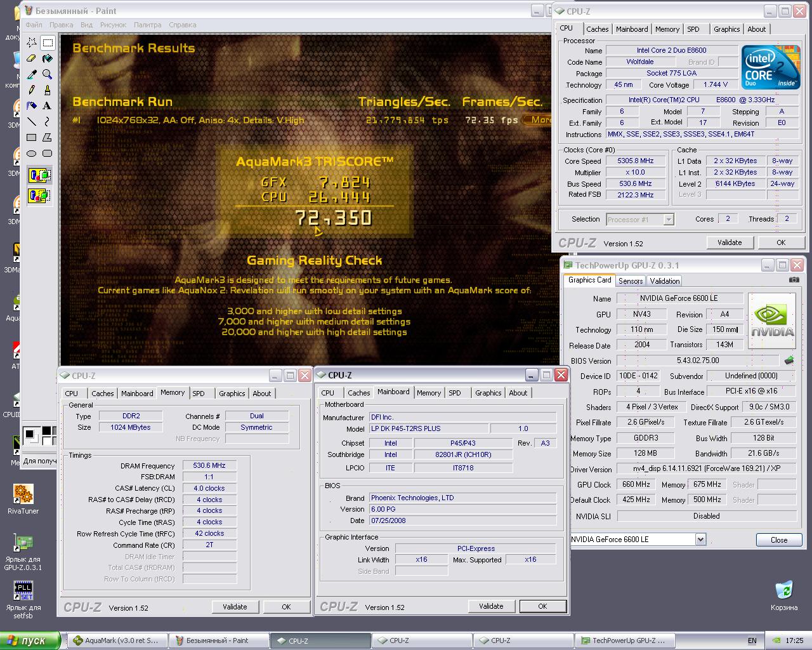This screenshot has height=650, width=812.
Task: Click the motherboard model LP DK P45-T2RS PLUS field
Action: coord(428,429)
